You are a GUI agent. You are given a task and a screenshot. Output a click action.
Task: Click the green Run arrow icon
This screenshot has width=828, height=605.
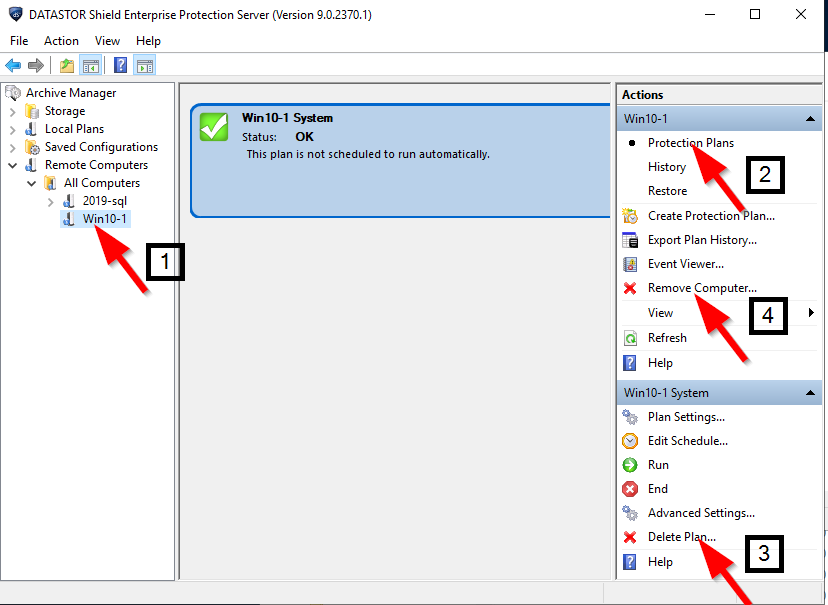[629, 465]
